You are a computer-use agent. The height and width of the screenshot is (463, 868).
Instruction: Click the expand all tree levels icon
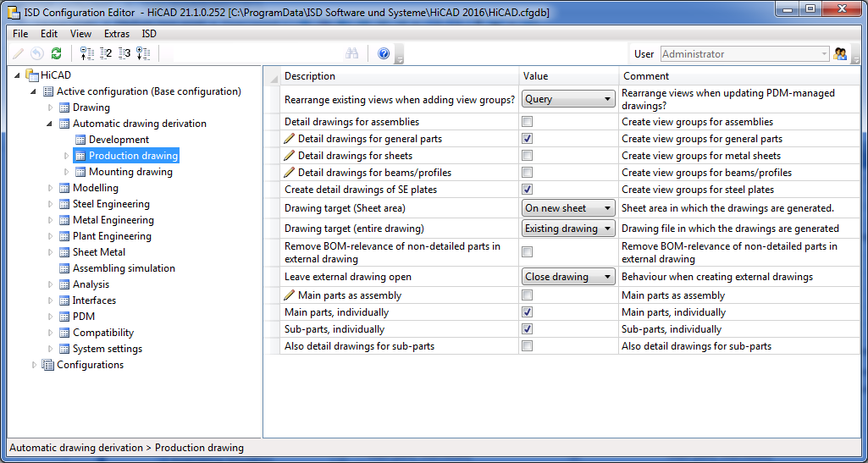[143, 53]
